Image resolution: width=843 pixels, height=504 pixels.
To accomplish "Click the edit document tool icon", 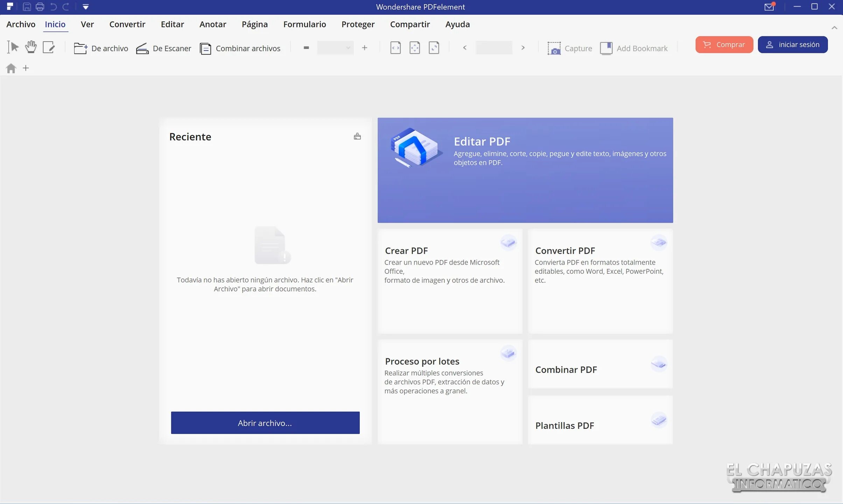I will pos(49,47).
